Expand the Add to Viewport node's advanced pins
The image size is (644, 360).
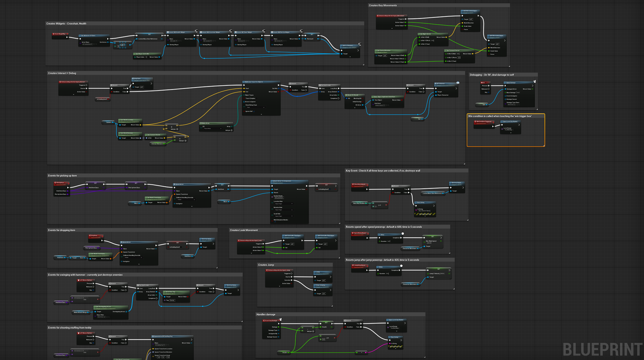click(350, 57)
